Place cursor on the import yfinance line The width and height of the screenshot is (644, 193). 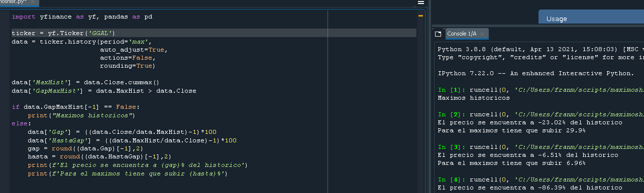tap(82, 17)
